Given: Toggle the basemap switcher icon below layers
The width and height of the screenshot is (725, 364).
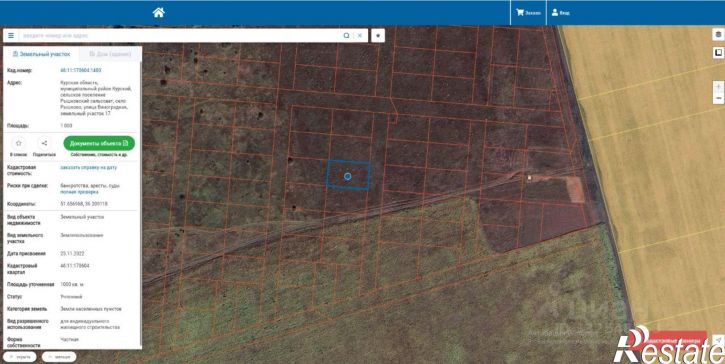Looking at the screenshot, I should tap(718, 53).
